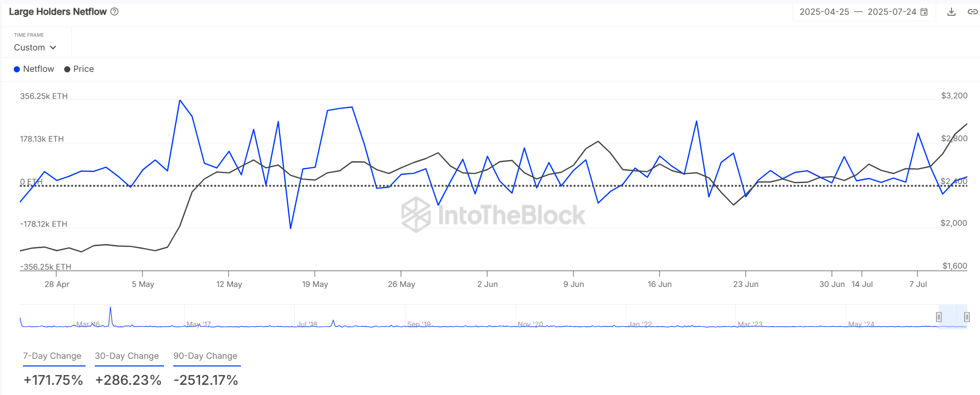This screenshot has height=395, width=980.
Task: Download the chart using the download icon
Action: [951, 12]
